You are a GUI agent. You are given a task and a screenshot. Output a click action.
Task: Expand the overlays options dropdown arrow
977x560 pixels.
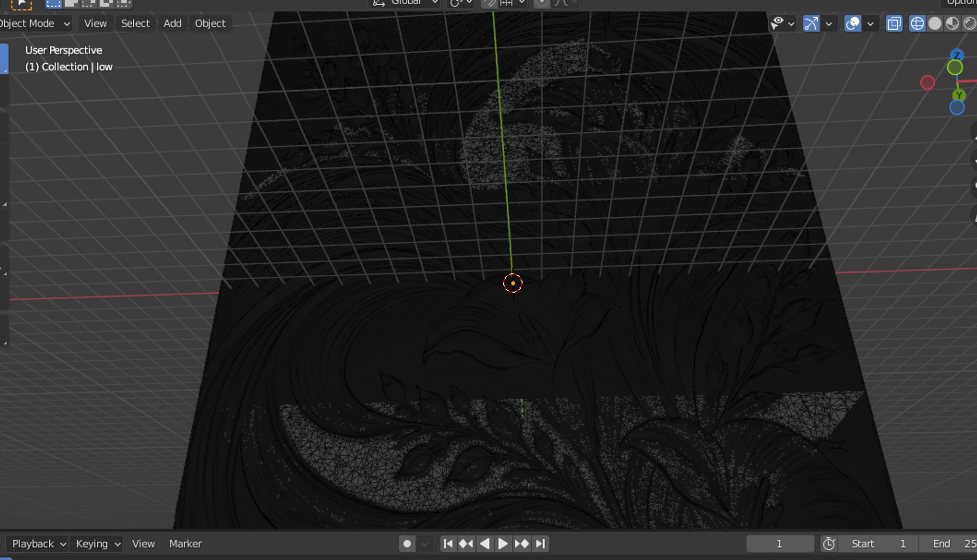point(871,24)
